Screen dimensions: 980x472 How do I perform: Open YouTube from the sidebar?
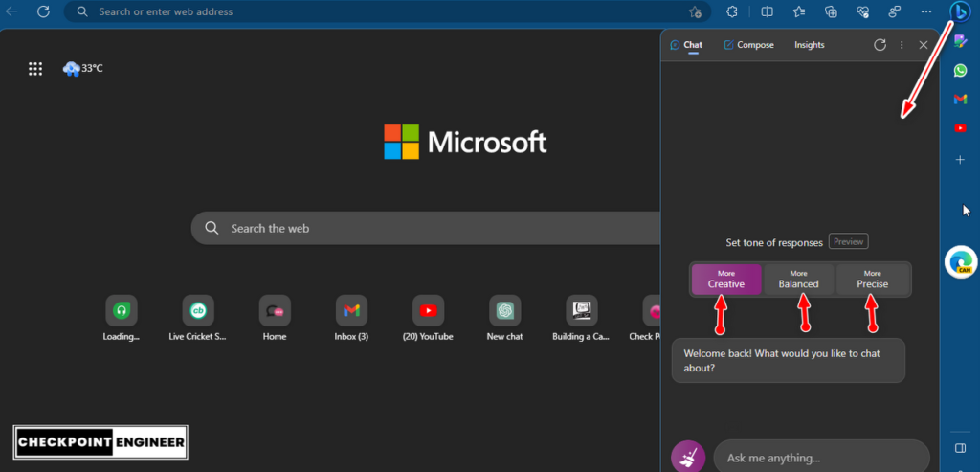(x=961, y=128)
